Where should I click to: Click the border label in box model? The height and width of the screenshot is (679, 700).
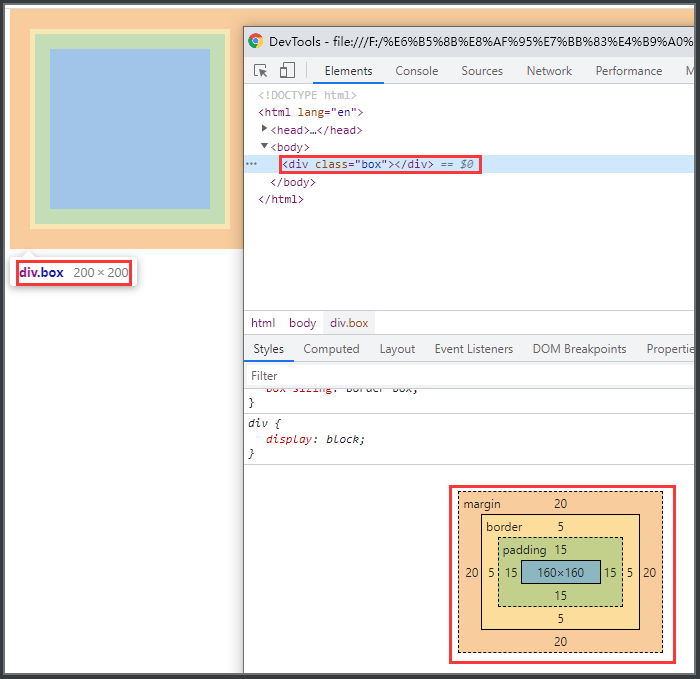click(x=504, y=527)
